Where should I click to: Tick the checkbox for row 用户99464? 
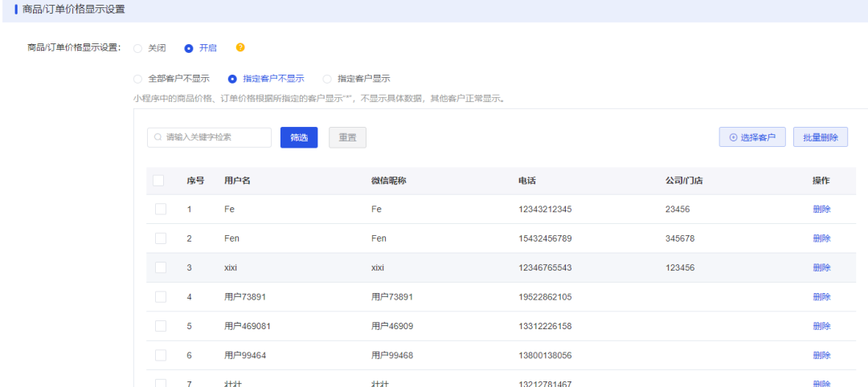[x=161, y=355]
